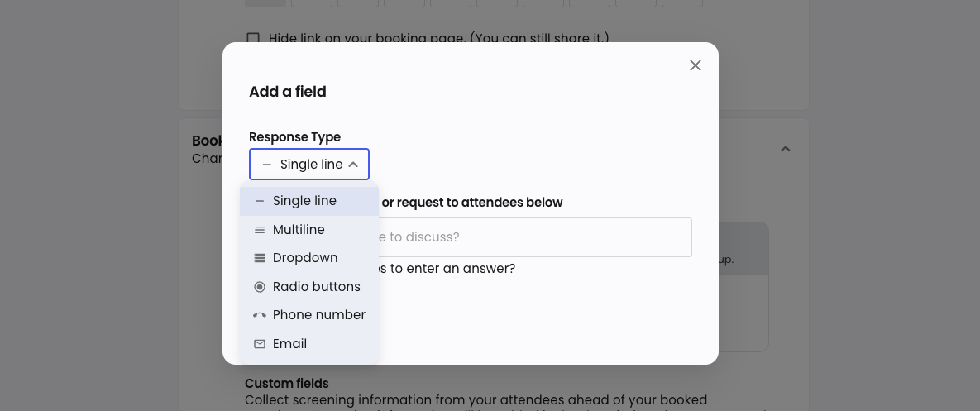
Task: Select Radio buttons text option
Action: (317, 287)
